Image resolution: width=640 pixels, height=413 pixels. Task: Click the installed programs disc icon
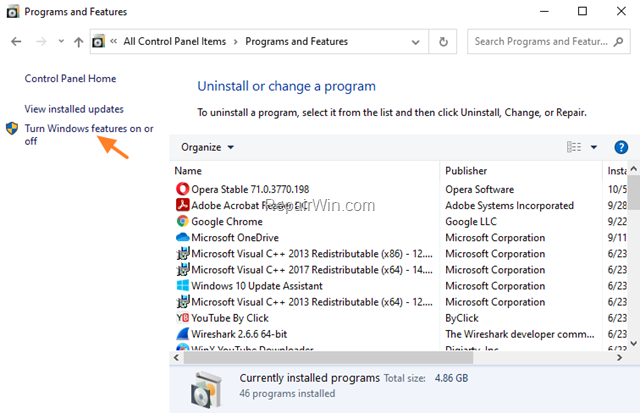tap(207, 390)
